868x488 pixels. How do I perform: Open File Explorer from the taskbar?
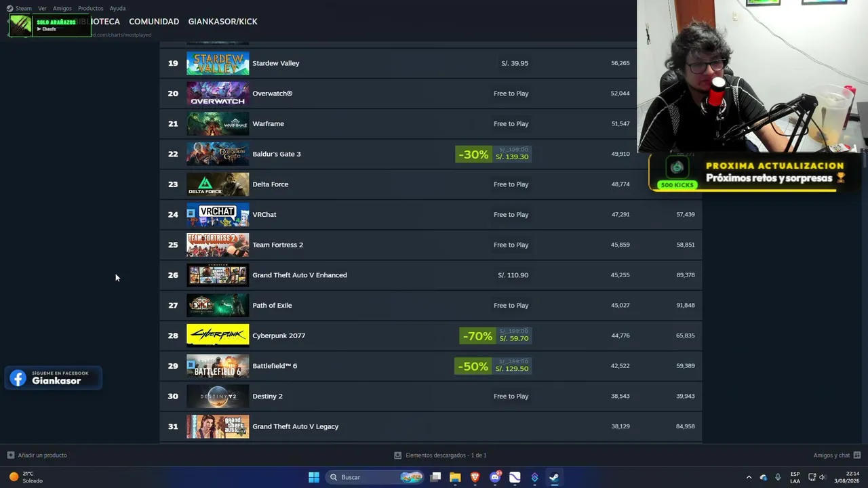point(455,477)
